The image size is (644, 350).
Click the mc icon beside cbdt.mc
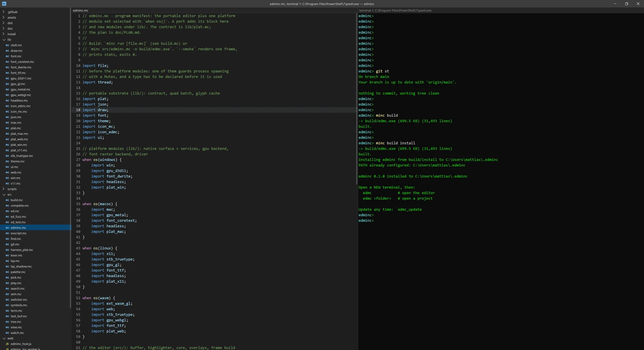7,46
